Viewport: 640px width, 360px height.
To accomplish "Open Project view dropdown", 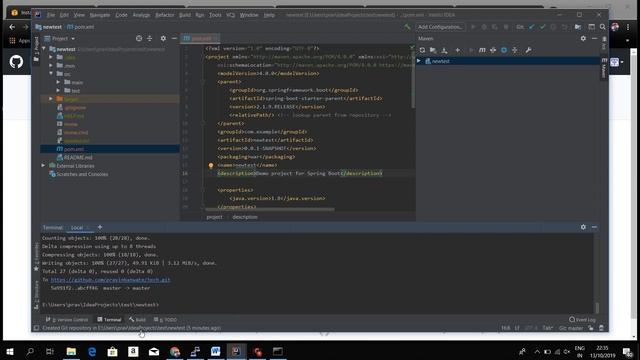I will [x=60, y=38].
